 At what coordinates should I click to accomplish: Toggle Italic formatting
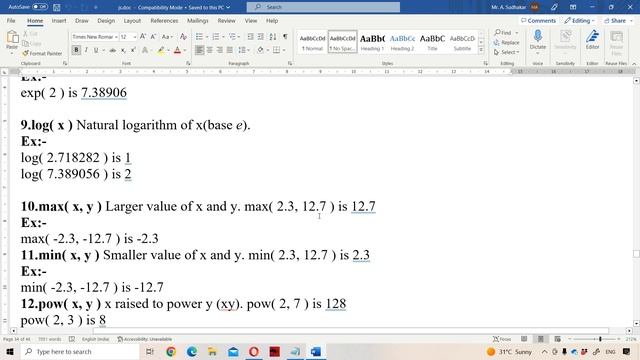86,50
